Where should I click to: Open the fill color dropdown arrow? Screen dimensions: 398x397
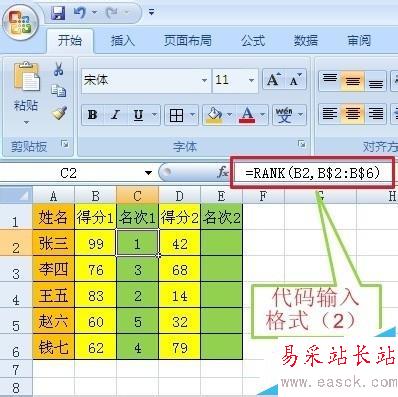(x=230, y=115)
